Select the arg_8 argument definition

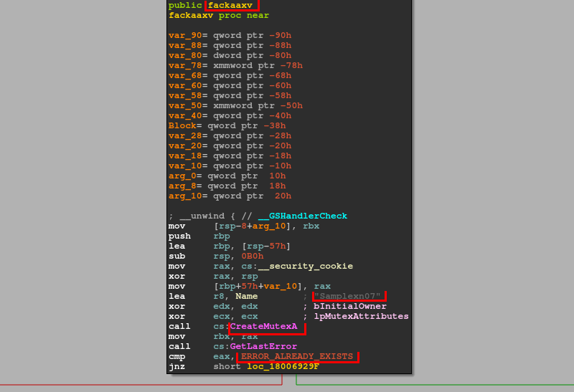coord(227,186)
